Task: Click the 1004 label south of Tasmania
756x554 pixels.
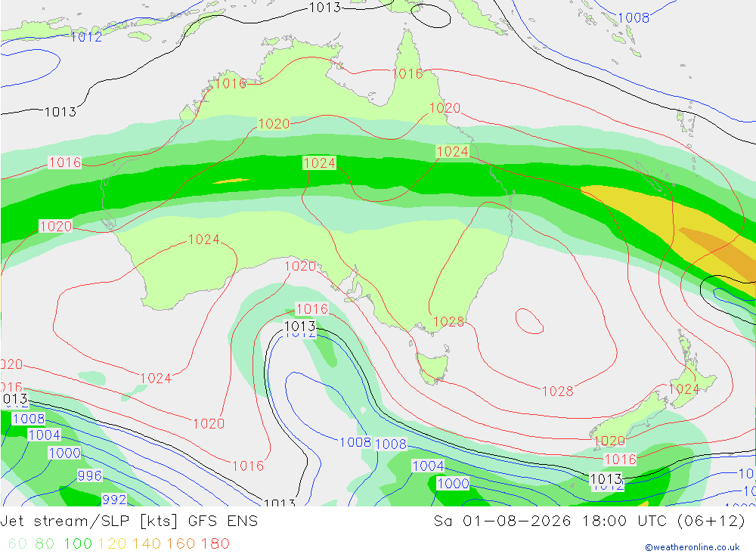Action: 428,466
